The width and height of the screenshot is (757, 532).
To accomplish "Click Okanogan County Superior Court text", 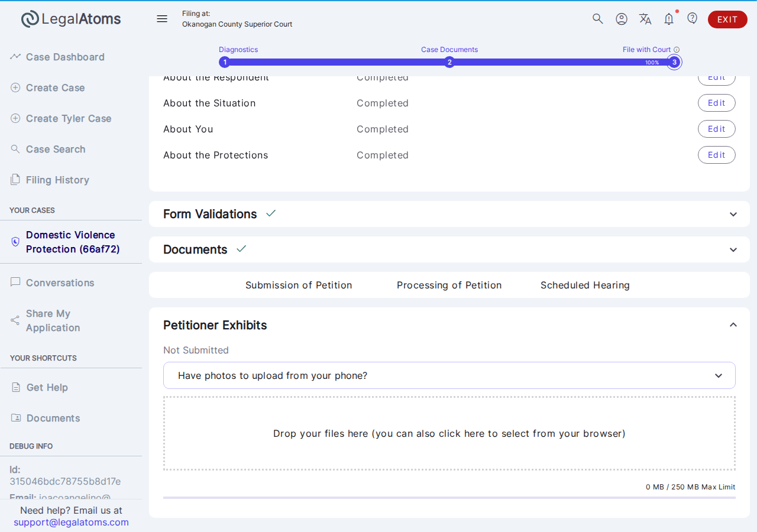I will click(x=237, y=24).
